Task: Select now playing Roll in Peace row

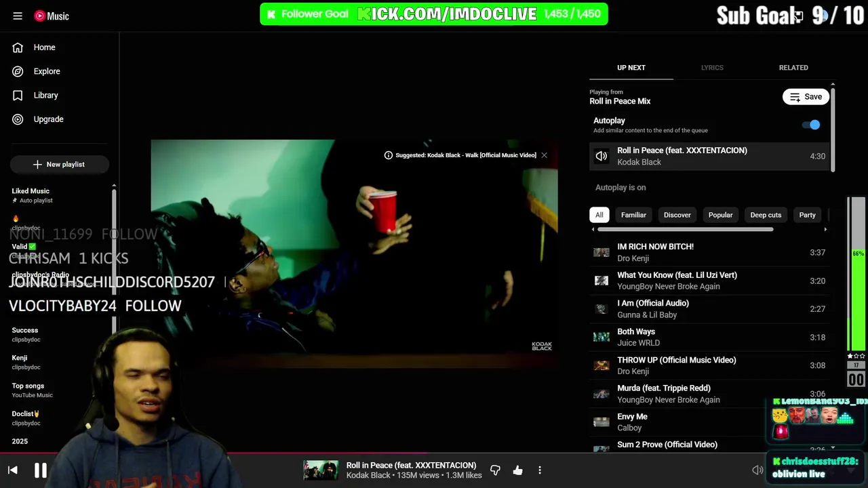Action: tap(709, 156)
